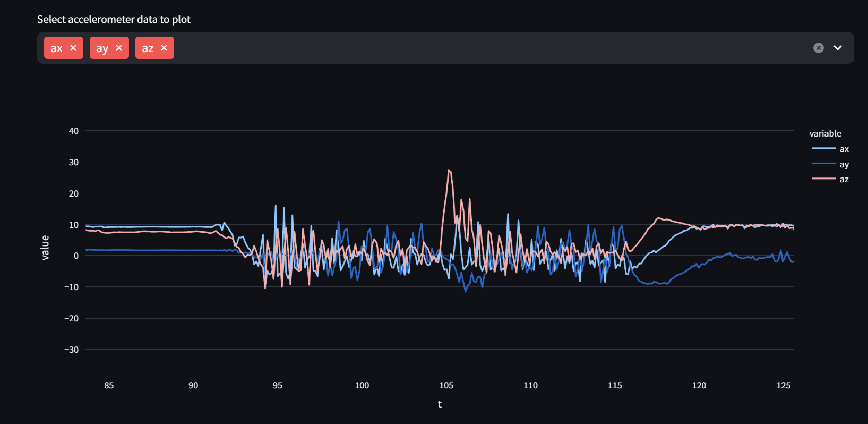The width and height of the screenshot is (868, 424).
Task: Click the x-axis title 't'
Action: click(x=440, y=404)
